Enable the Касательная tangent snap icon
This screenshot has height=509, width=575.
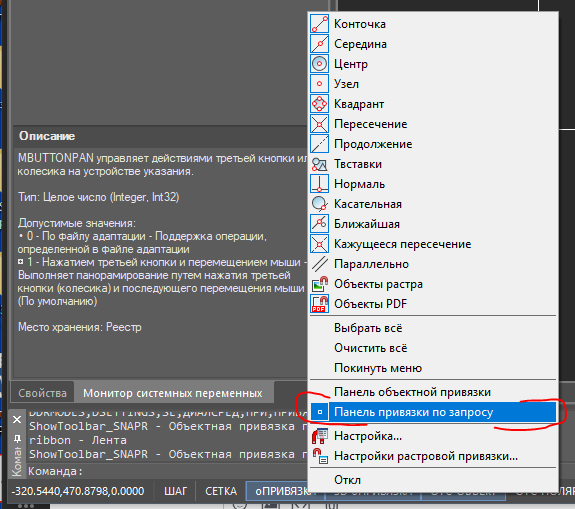(319, 204)
